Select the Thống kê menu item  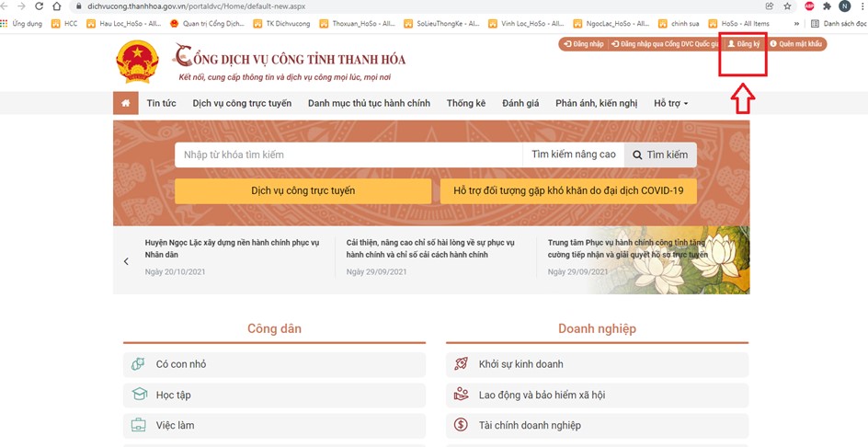[465, 103]
